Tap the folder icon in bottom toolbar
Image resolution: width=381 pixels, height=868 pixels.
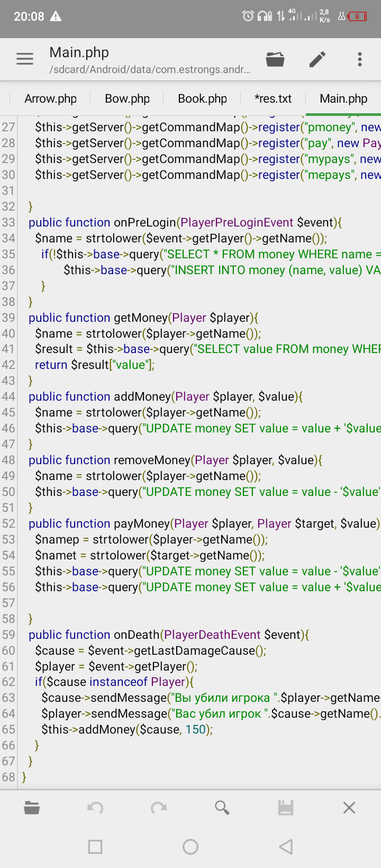[x=32, y=808]
